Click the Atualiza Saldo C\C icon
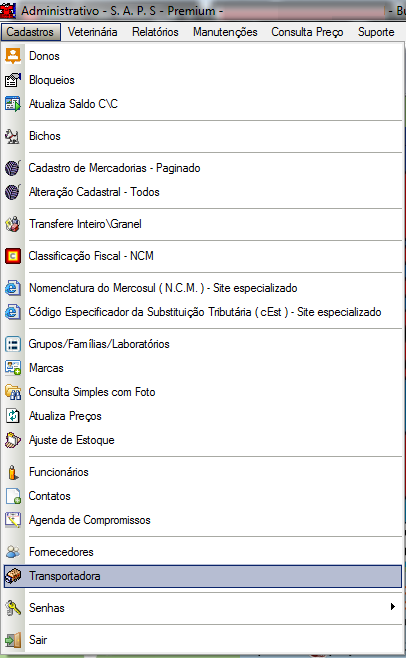Image resolution: width=406 pixels, height=658 pixels. coord(13,104)
